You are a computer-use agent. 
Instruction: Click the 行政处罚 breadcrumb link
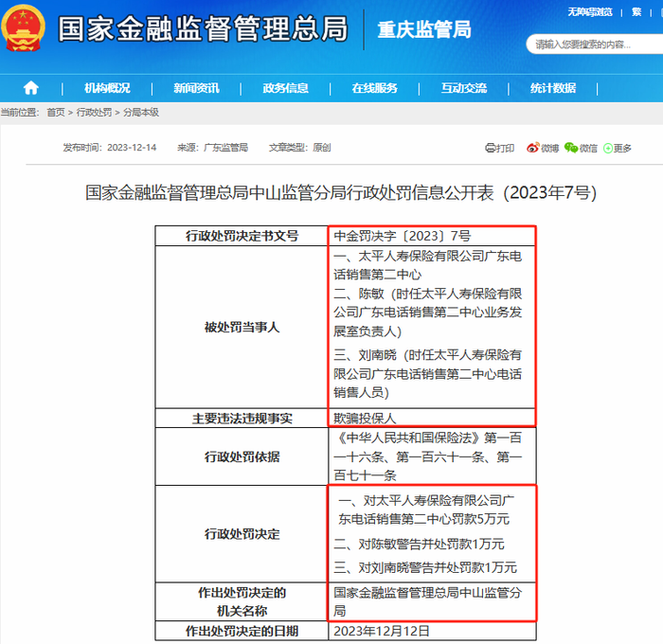[94, 112]
